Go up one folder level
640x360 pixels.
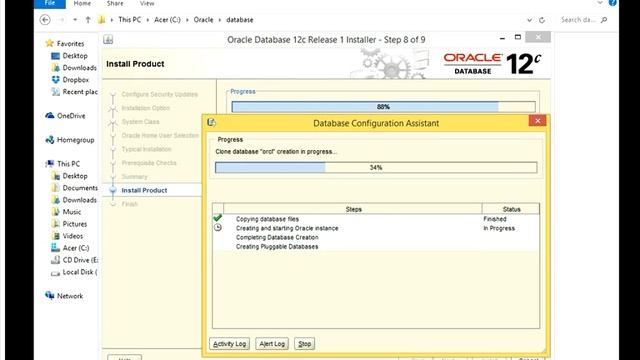click(x=88, y=20)
